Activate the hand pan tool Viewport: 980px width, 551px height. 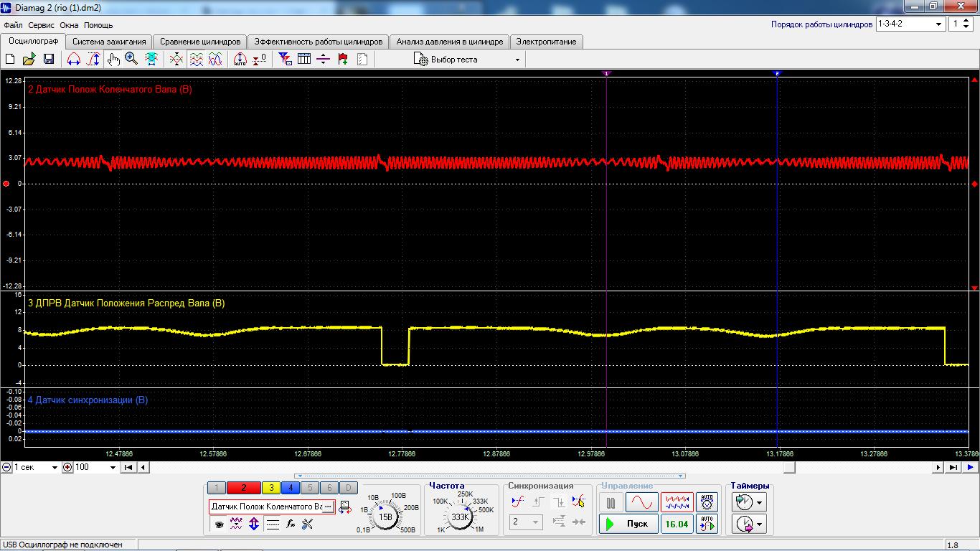coord(113,60)
